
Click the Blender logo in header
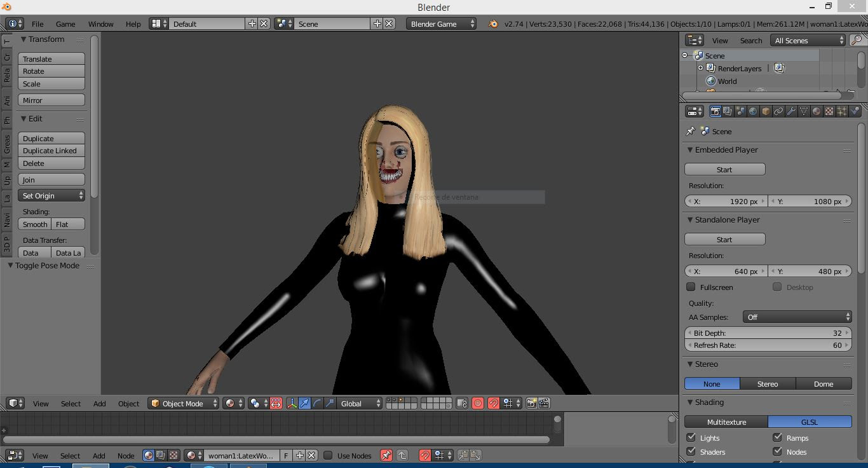[x=493, y=24]
